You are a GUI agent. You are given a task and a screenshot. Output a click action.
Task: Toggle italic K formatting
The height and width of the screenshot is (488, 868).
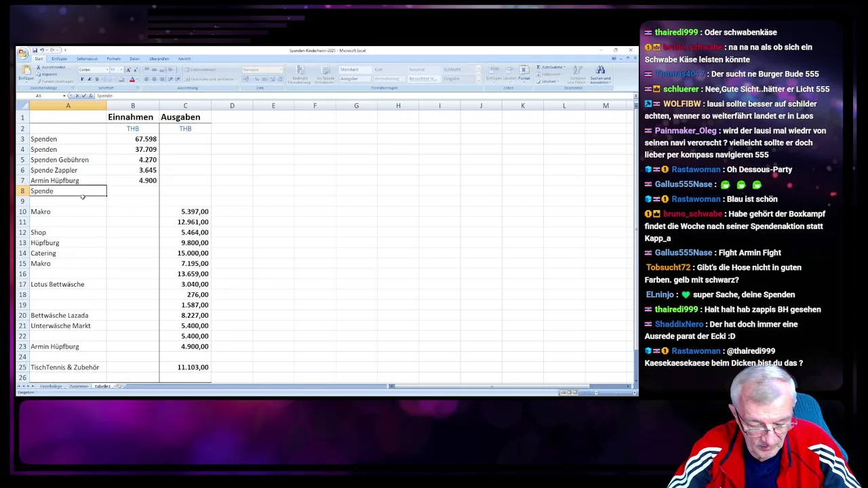89,79
